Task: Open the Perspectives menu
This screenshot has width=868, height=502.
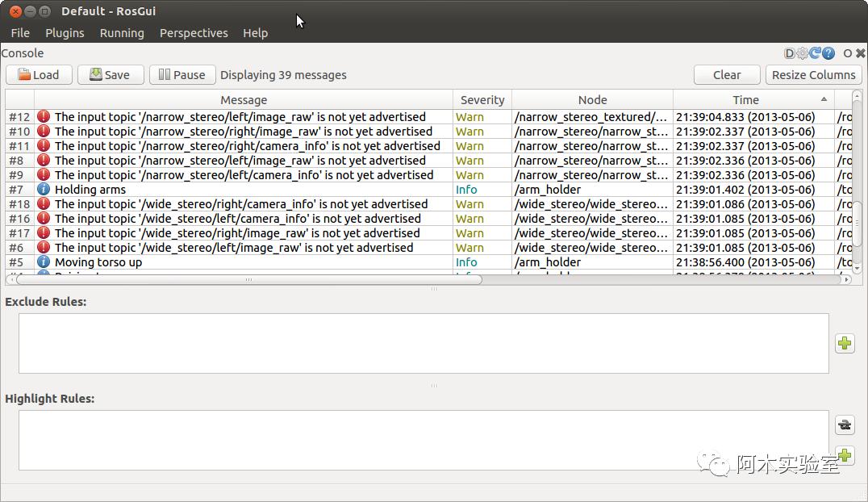Action: 194,33
